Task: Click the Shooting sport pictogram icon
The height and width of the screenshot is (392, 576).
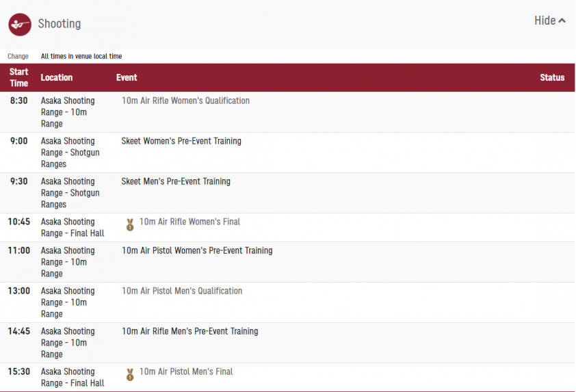Action: pos(20,25)
